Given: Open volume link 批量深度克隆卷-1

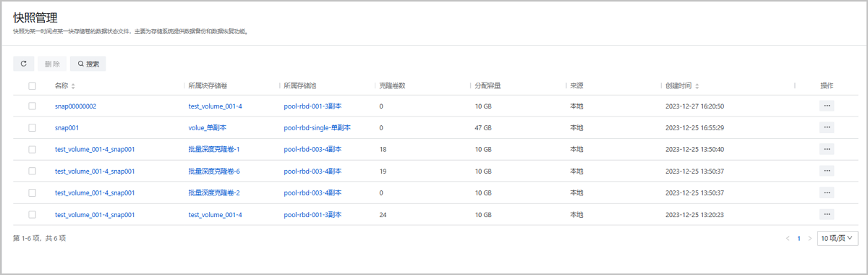Looking at the screenshot, I should [x=213, y=150].
